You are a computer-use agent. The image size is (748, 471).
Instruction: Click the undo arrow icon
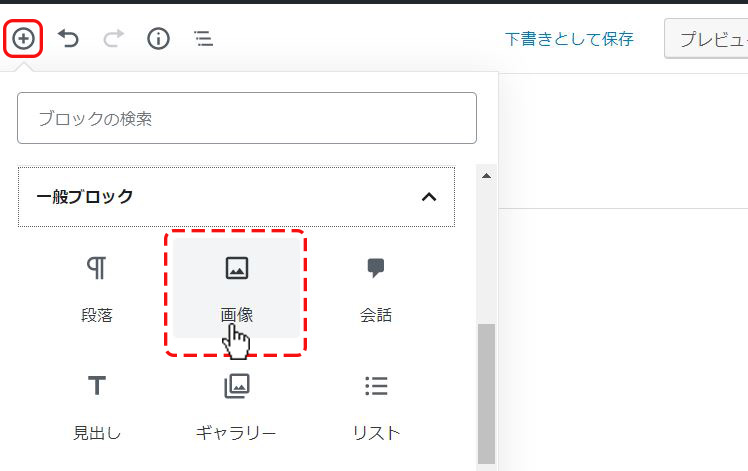68,39
